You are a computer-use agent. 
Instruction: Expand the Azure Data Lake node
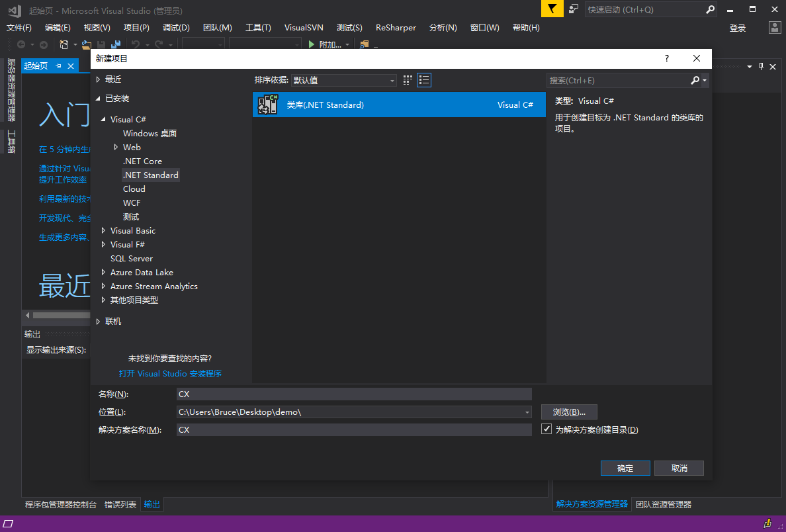[x=103, y=272]
